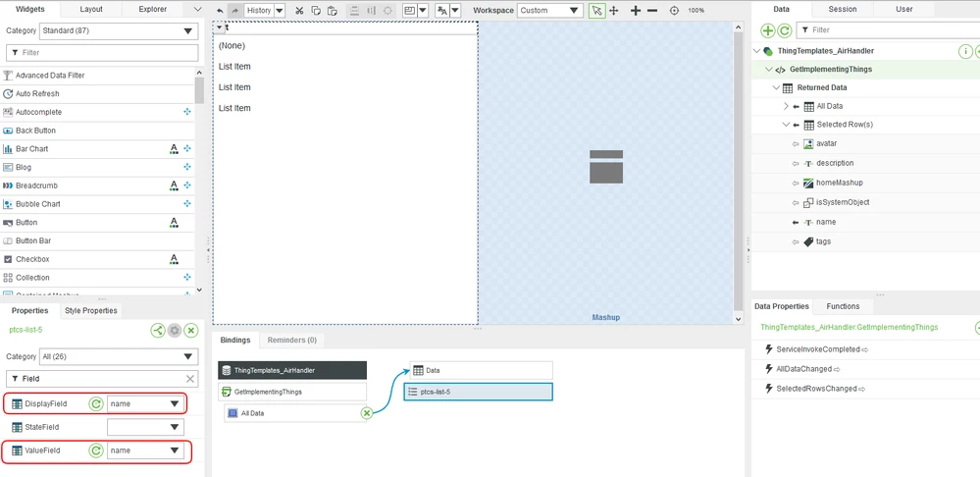The height and width of the screenshot is (477, 980).
Task: Click the info icon beside ThingTemplates_AirHandler
Action: click(x=965, y=51)
